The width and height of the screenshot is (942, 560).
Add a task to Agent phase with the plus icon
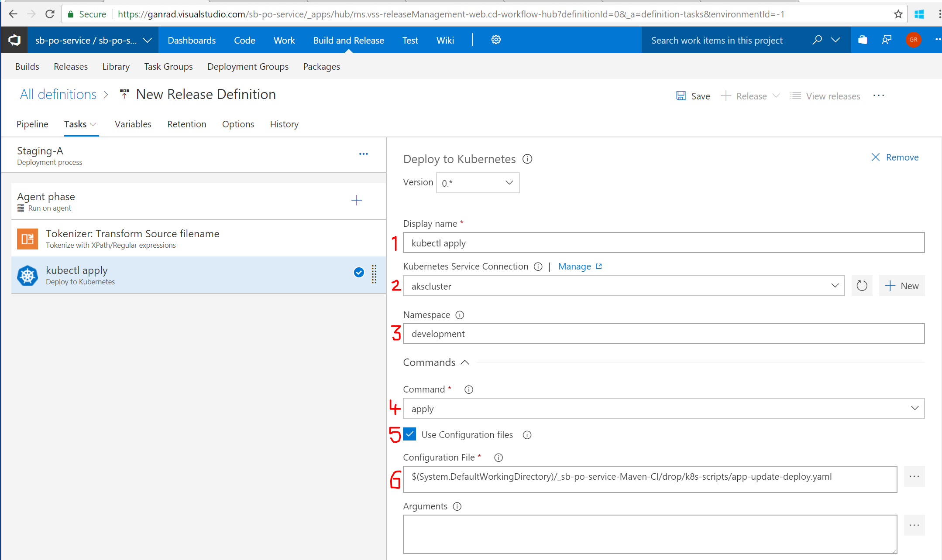pos(357,200)
